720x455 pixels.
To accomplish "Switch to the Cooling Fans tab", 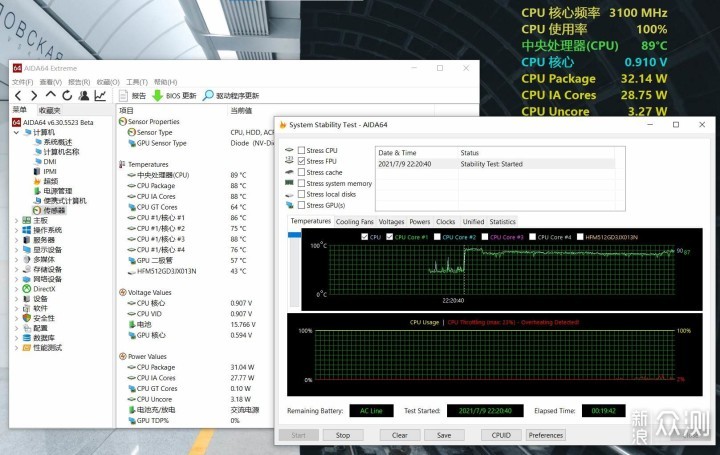I will [x=354, y=221].
